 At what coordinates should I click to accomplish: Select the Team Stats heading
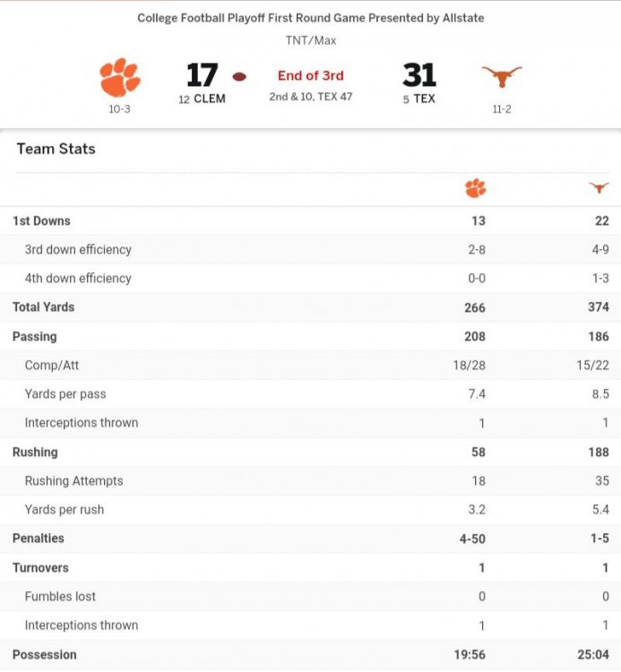pyautogui.click(x=56, y=149)
